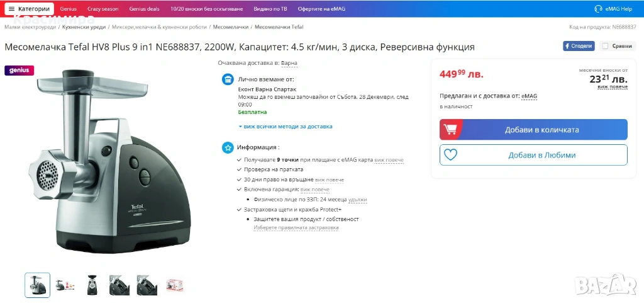Open the Категории hamburger menu
Image resolution: width=644 pixels, height=303 pixels.
(x=29, y=9)
